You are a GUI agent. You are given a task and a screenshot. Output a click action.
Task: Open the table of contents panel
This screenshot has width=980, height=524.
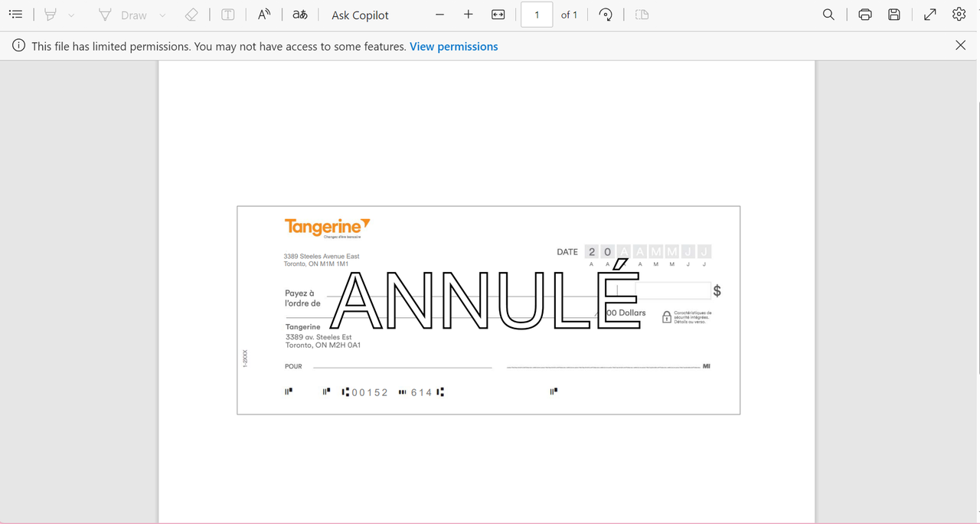(15, 15)
